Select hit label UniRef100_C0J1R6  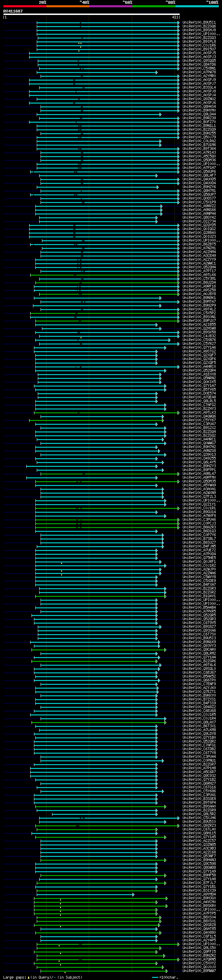(199, 45)
